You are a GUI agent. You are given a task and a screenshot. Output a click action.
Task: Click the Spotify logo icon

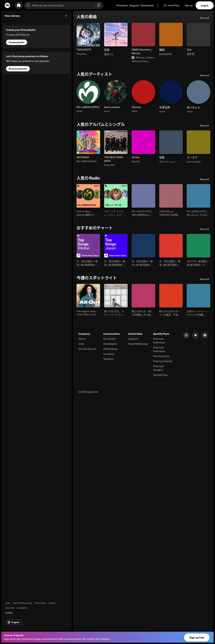click(8, 5)
